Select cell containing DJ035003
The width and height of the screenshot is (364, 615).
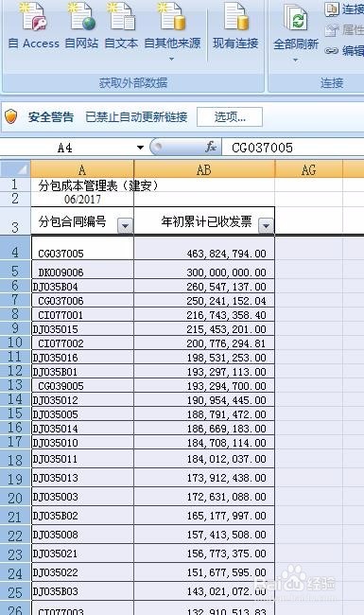(x=82, y=496)
